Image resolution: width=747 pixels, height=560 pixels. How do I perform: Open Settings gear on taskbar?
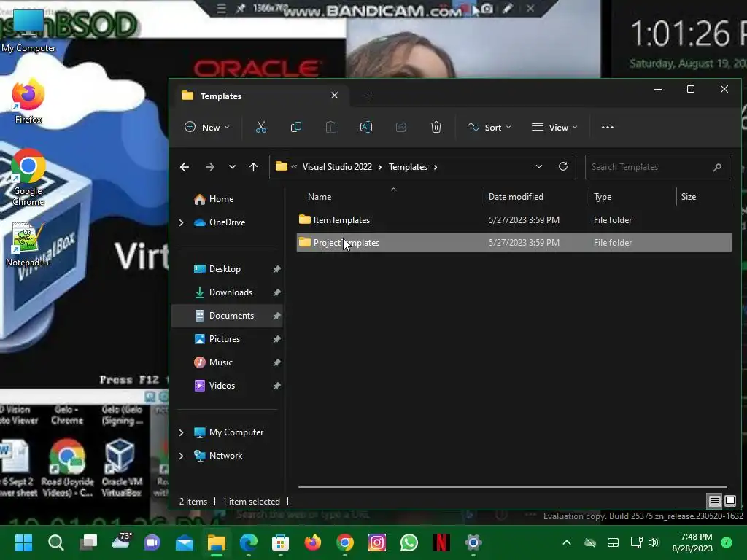(x=473, y=542)
